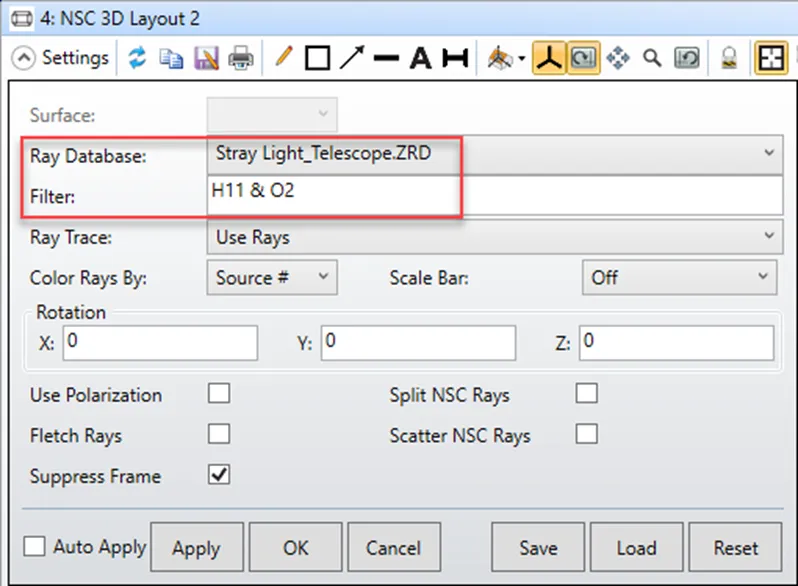Collapse the Settings panel expander
The image size is (798, 586).
click(x=62, y=58)
